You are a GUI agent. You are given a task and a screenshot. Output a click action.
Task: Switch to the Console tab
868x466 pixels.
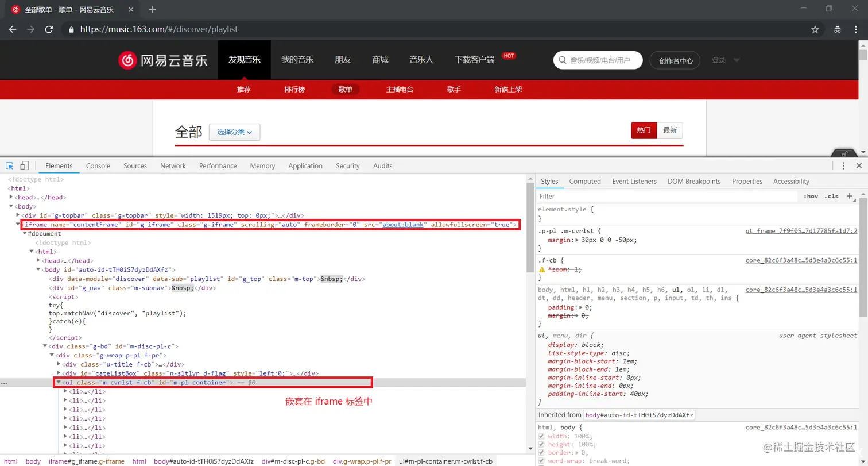tap(98, 166)
